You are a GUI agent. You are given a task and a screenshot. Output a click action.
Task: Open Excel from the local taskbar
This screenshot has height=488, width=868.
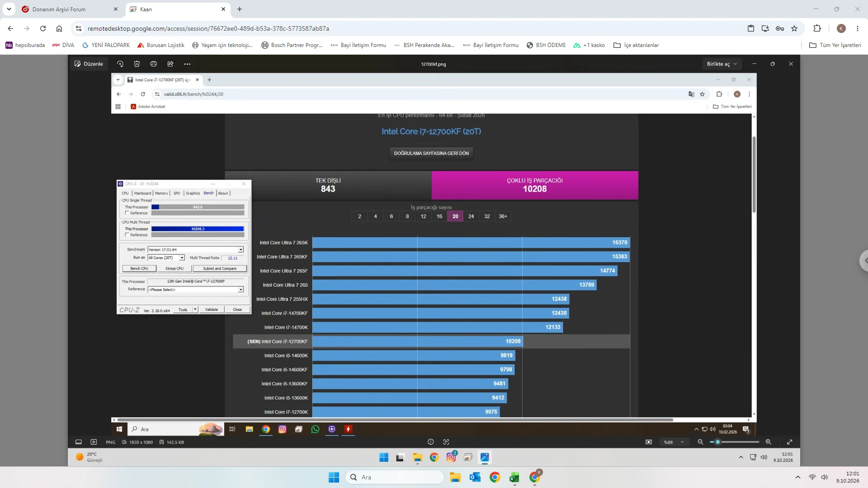pyautogui.click(x=514, y=477)
